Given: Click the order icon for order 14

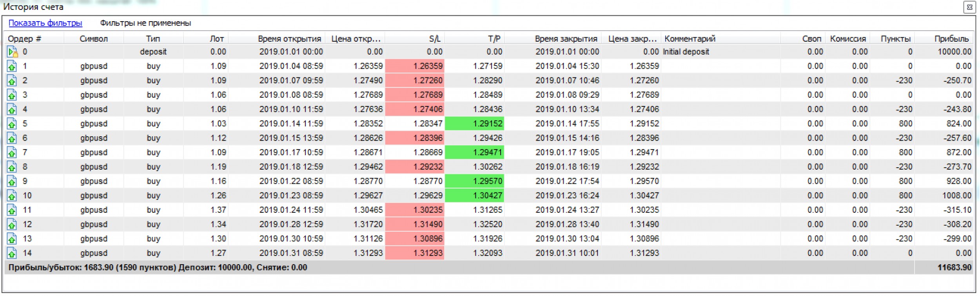Looking at the screenshot, I should tap(12, 253).
